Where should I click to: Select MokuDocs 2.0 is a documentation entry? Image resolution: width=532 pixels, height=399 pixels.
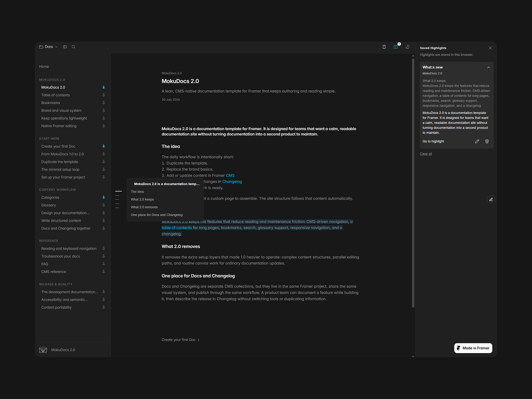click(167, 184)
